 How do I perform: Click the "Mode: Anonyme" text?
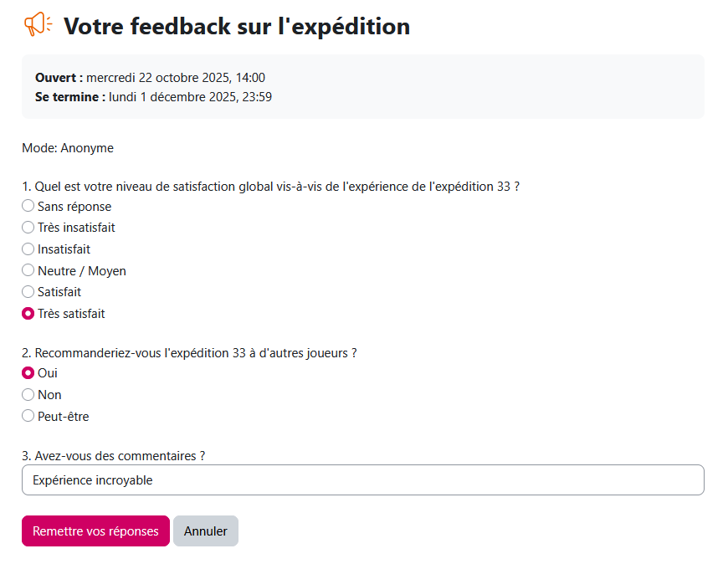point(68,148)
